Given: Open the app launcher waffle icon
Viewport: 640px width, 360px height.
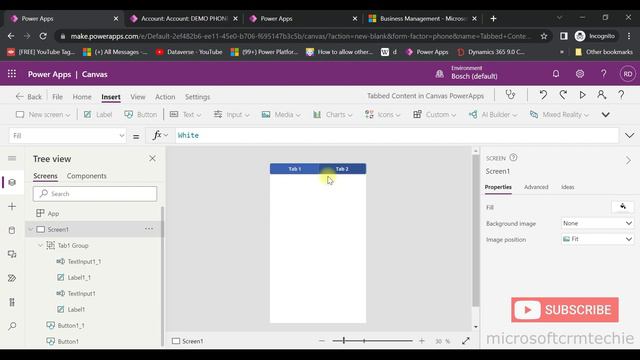Looking at the screenshot, I should pyautogui.click(x=12, y=74).
